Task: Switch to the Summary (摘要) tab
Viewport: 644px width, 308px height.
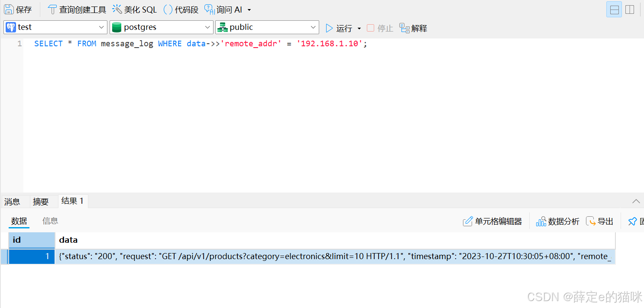Action: coord(41,202)
